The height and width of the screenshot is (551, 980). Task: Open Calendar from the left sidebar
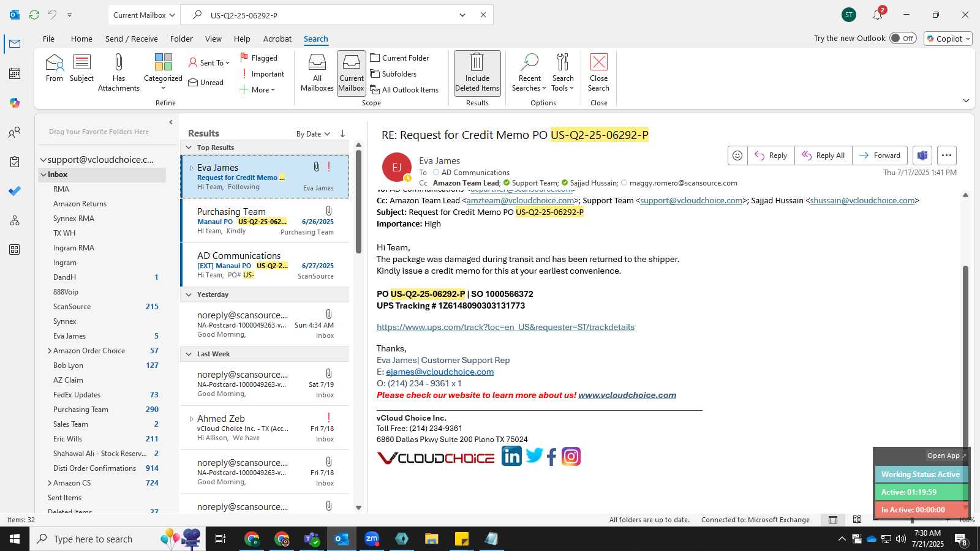[15, 73]
